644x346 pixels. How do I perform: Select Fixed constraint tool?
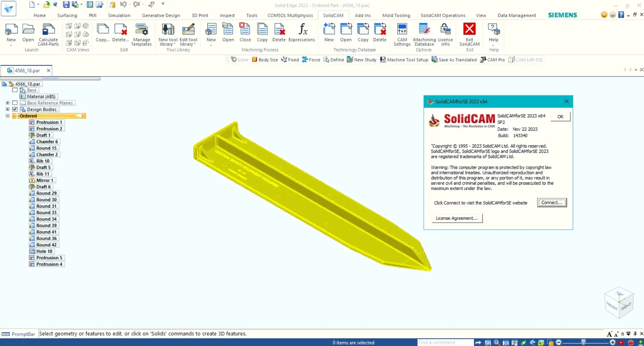pos(290,60)
